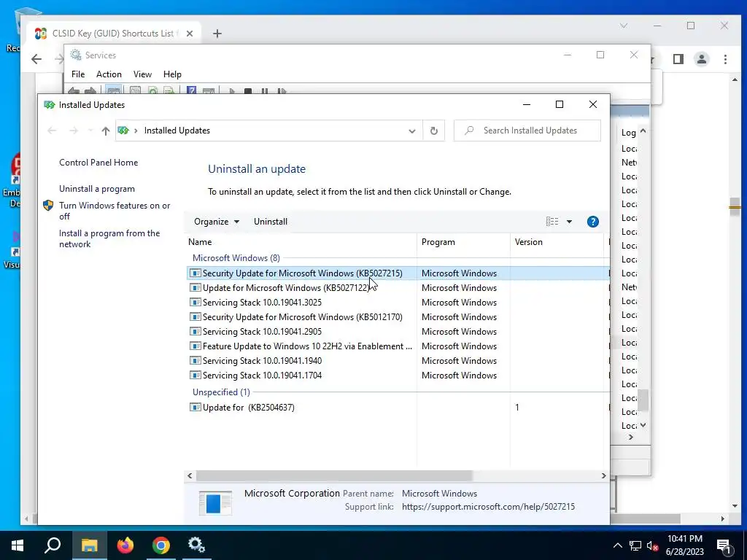Select Update for Microsoft Windows KB5027122
Screen dimensions: 747x560
pos(398,287)
